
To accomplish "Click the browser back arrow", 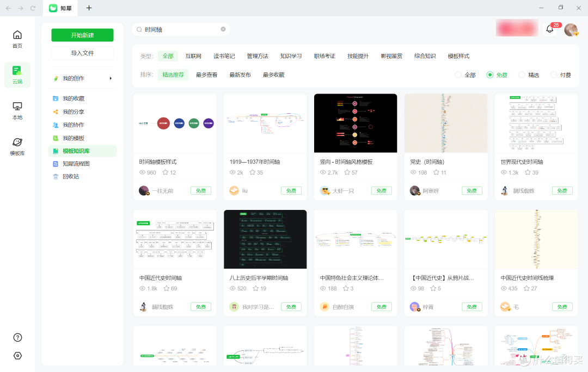I will 8,8.
